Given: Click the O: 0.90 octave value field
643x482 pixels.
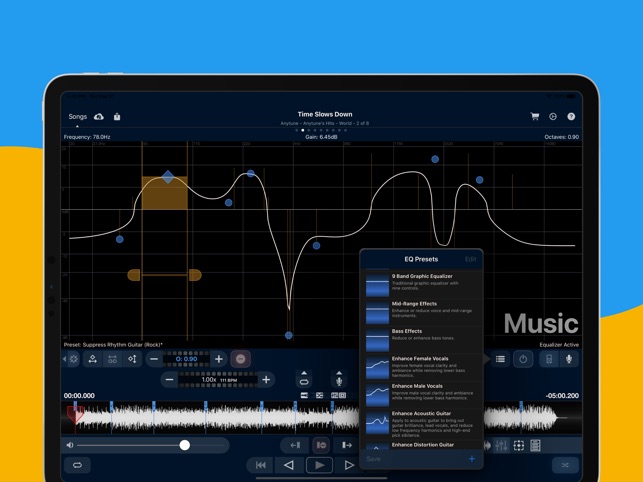Looking at the screenshot, I should (x=186, y=359).
